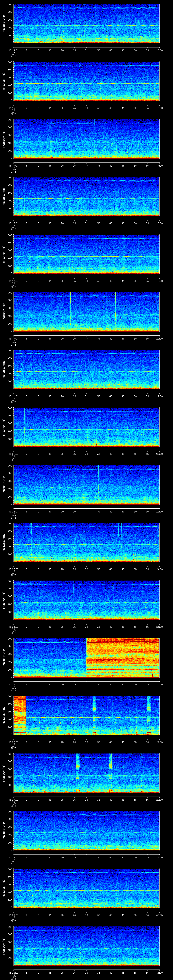Select the spectrogram starting at 15:14:00
Image resolution: width=173 pixels, height=980 pixels.
point(86,24)
